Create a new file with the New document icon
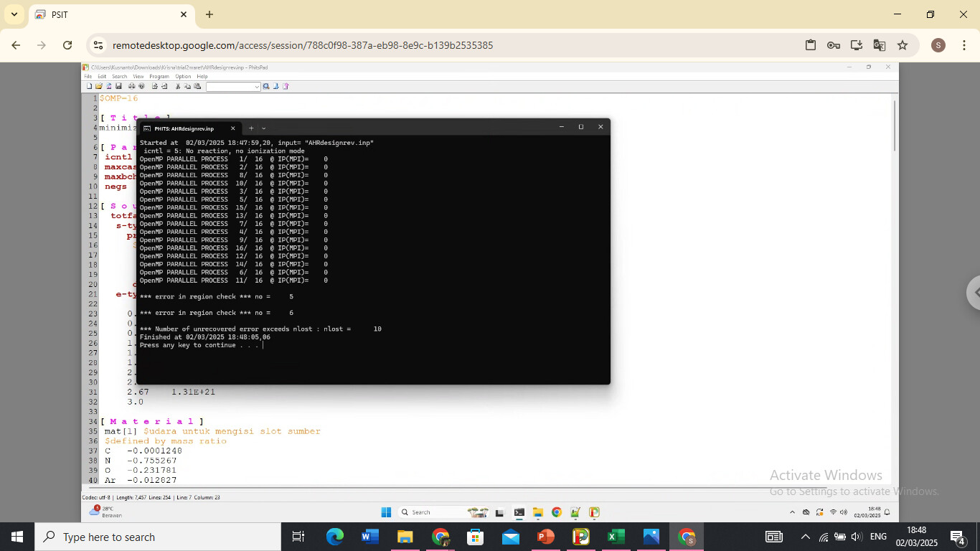980x551 pixels. point(89,86)
